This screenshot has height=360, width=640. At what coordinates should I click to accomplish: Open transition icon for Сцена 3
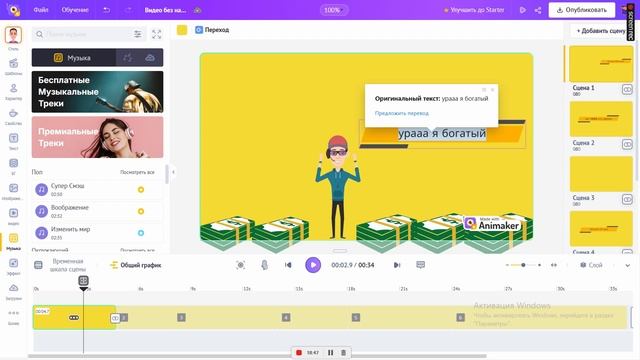627,199
